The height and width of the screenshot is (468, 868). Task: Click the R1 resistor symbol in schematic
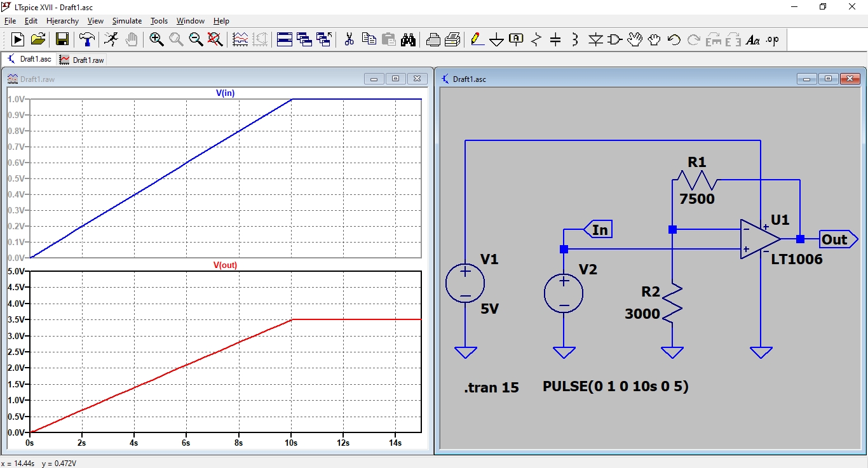click(697, 180)
